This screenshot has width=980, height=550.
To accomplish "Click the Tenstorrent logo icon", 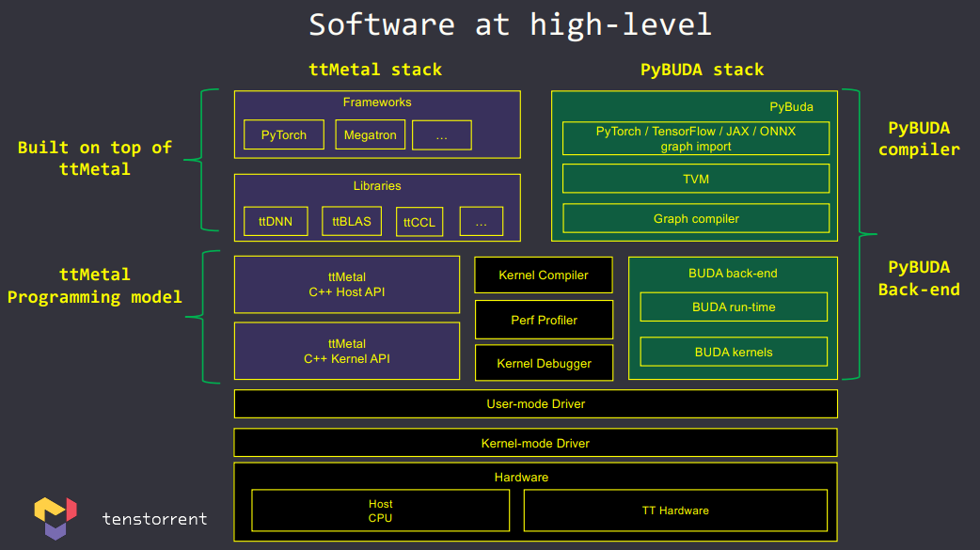I will point(55,517).
